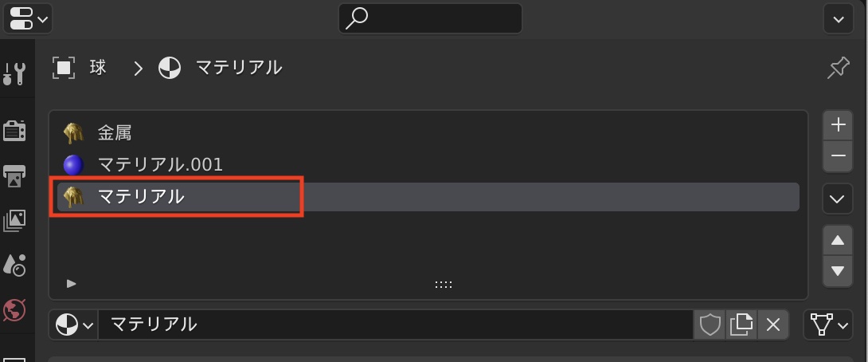Switch to the Render properties tab
This screenshot has width=868, height=362.
pos(14,130)
